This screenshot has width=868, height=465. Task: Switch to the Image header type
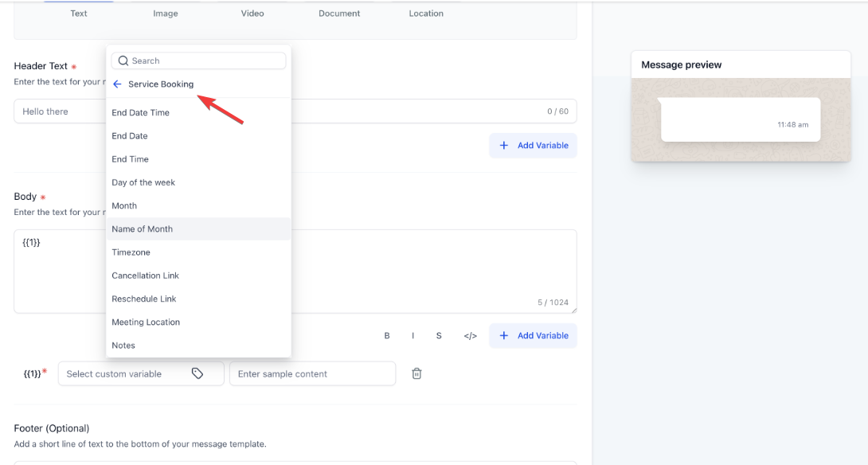166,14
